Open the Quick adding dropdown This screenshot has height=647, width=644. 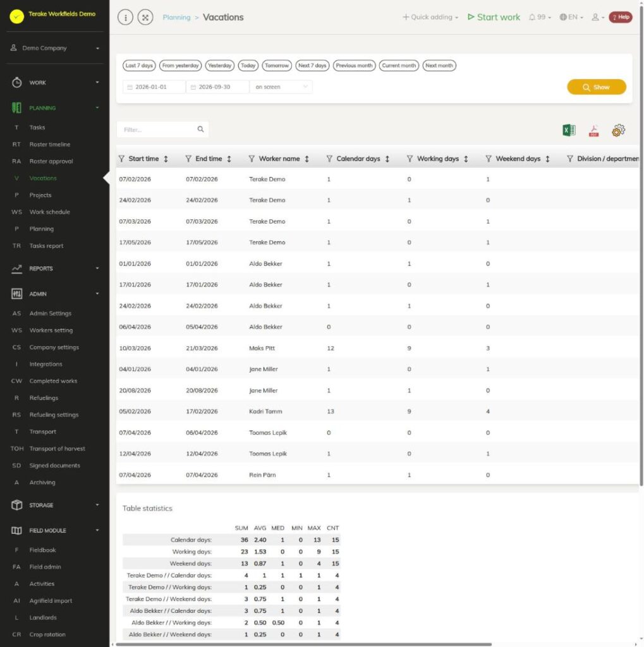[430, 17]
